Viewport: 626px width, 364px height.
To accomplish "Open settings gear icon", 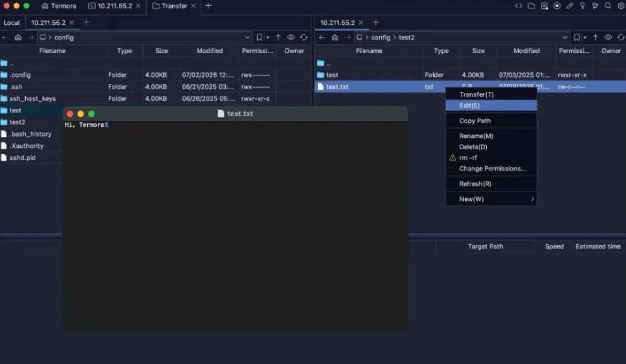I will 621,6.
